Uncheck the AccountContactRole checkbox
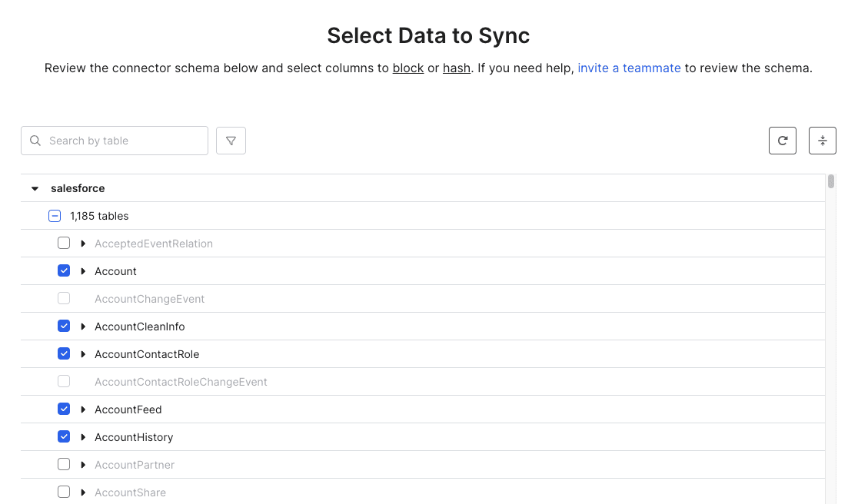The height and width of the screenshot is (504, 848). click(64, 354)
